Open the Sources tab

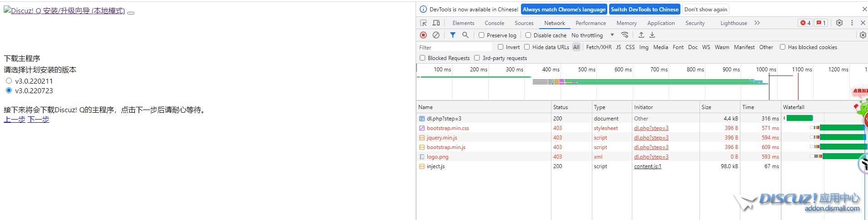[x=524, y=23]
